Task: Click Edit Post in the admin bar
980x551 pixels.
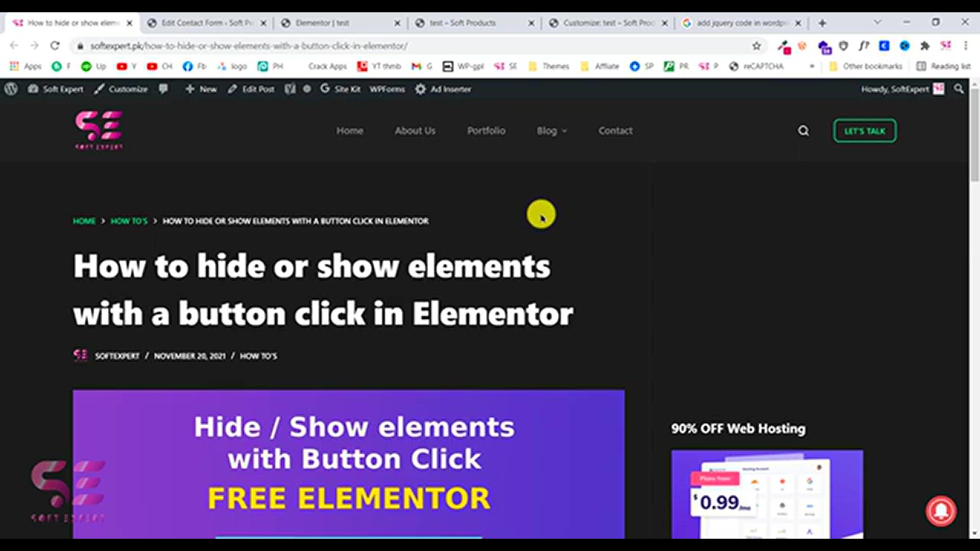Action: [251, 89]
